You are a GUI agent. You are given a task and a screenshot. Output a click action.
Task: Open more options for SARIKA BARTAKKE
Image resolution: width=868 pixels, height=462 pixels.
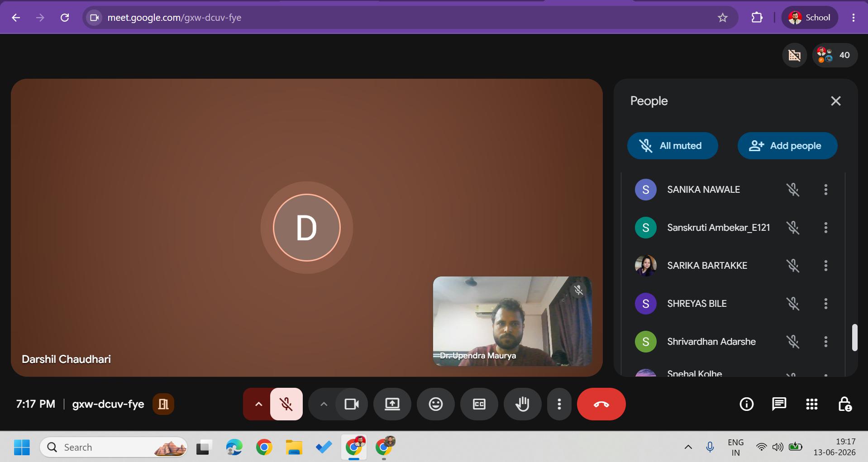tap(825, 266)
